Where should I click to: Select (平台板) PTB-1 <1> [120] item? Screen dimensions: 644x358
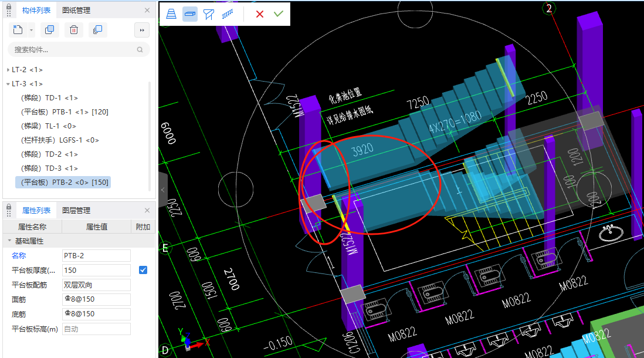(x=65, y=112)
